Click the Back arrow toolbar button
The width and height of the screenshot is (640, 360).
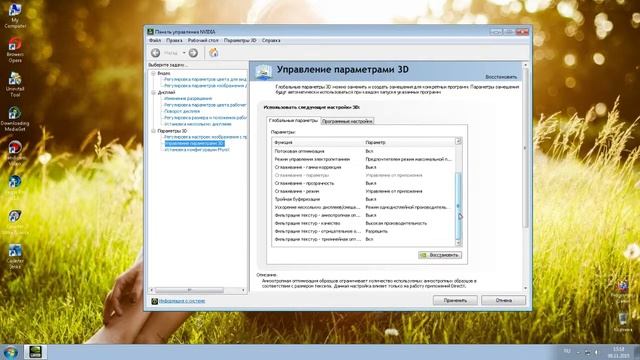pos(156,53)
